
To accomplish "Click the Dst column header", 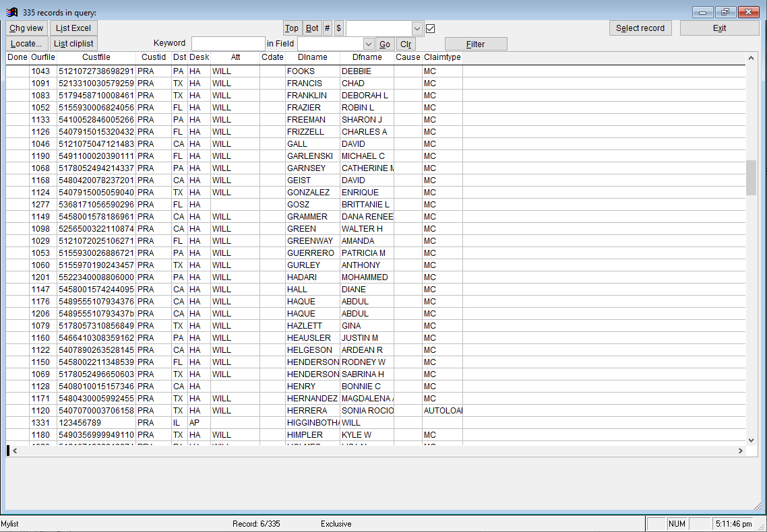I will [x=179, y=57].
